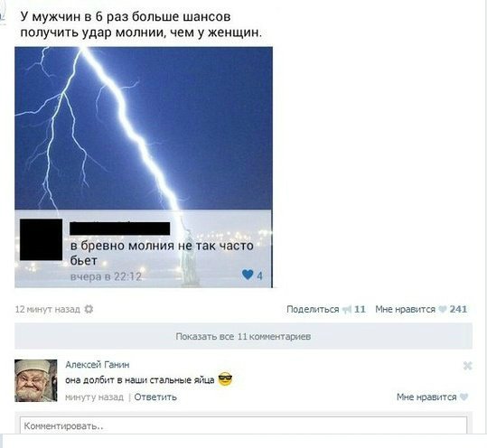487x448 pixels.
Task: Click the 12 минут назад timestamp
Action: point(48,309)
